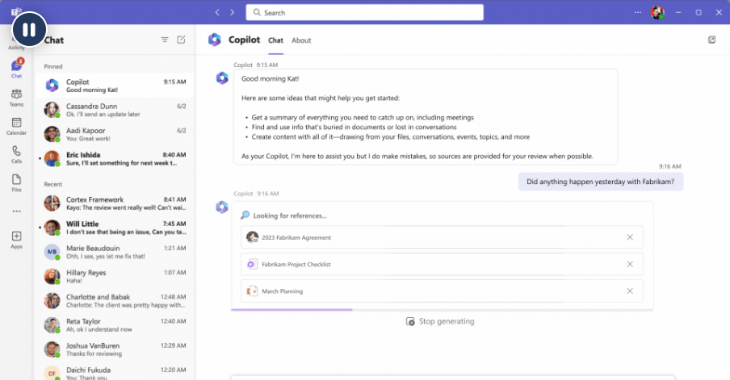
Task: Open the Teams section in the sidebar
Action: [16, 98]
